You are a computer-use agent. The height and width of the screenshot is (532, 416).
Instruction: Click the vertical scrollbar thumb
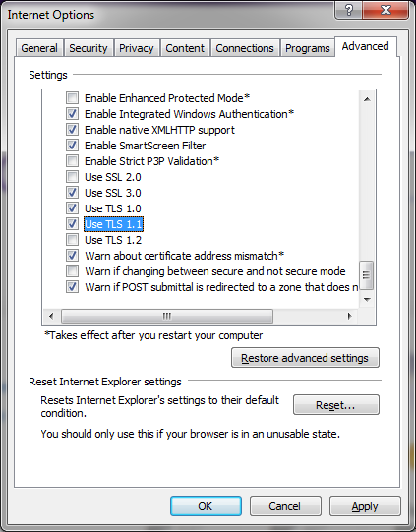tap(367, 274)
